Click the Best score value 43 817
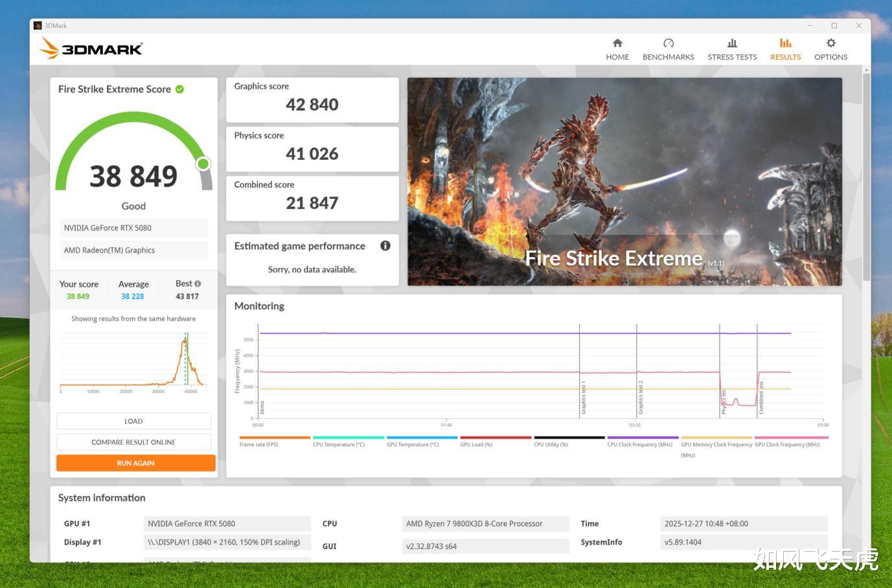 pos(187,297)
